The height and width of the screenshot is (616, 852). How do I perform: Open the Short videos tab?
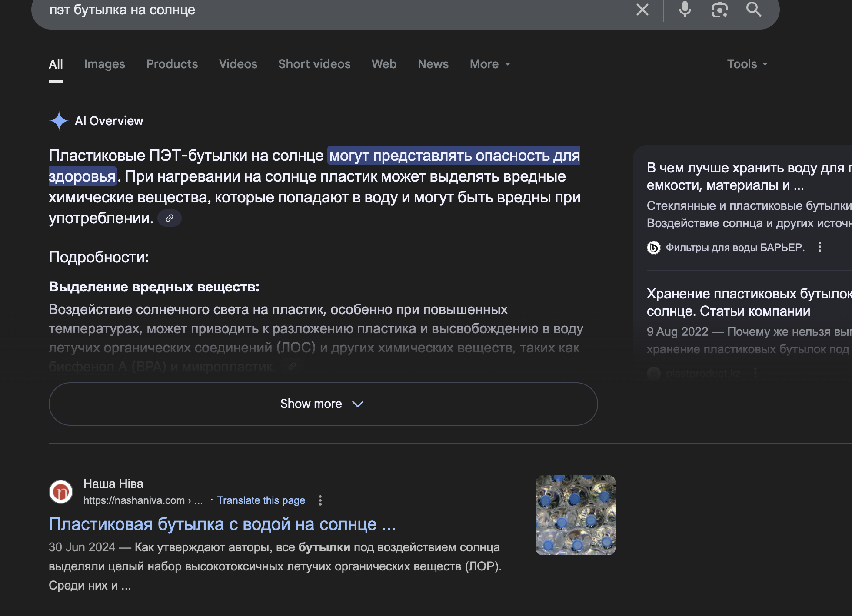pyautogui.click(x=314, y=64)
